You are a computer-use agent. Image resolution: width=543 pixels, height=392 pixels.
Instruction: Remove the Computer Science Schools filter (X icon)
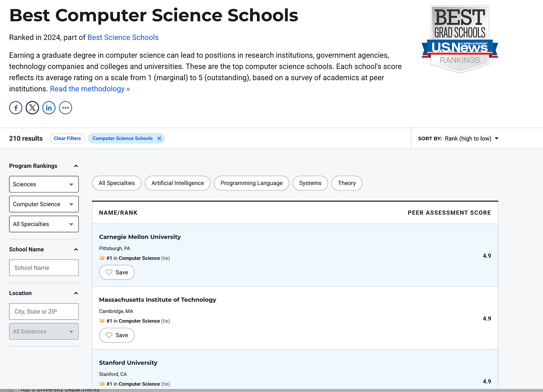[159, 138]
